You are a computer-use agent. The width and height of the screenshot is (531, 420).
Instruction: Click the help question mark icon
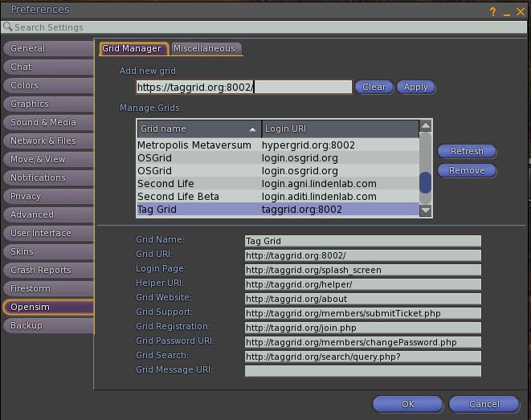click(492, 12)
